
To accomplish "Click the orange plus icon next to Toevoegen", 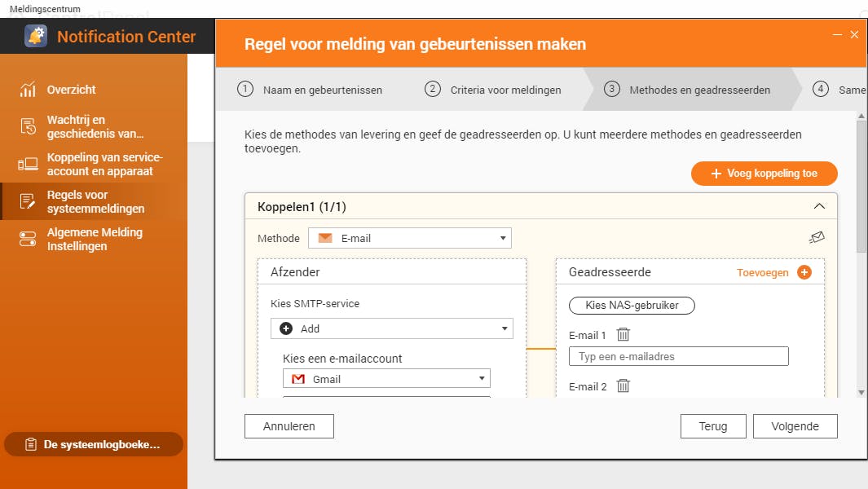I will click(x=804, y=272).
